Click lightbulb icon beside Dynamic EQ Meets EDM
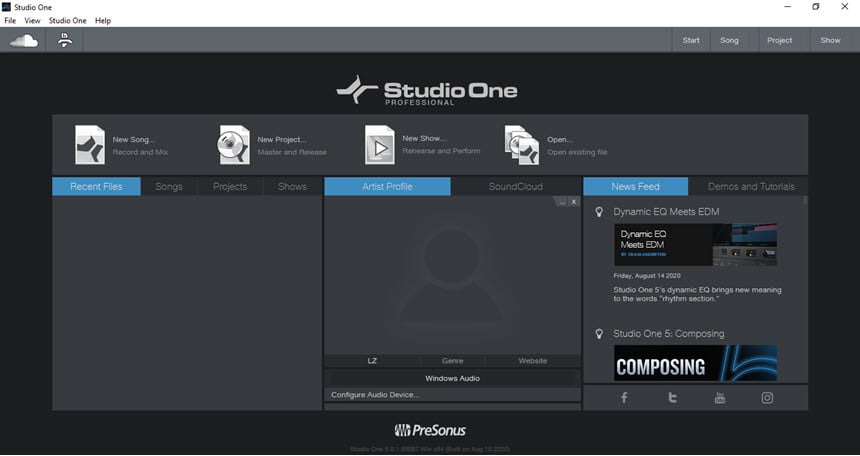The height and width of the screenshot is (456, 860). coord(599,212)
